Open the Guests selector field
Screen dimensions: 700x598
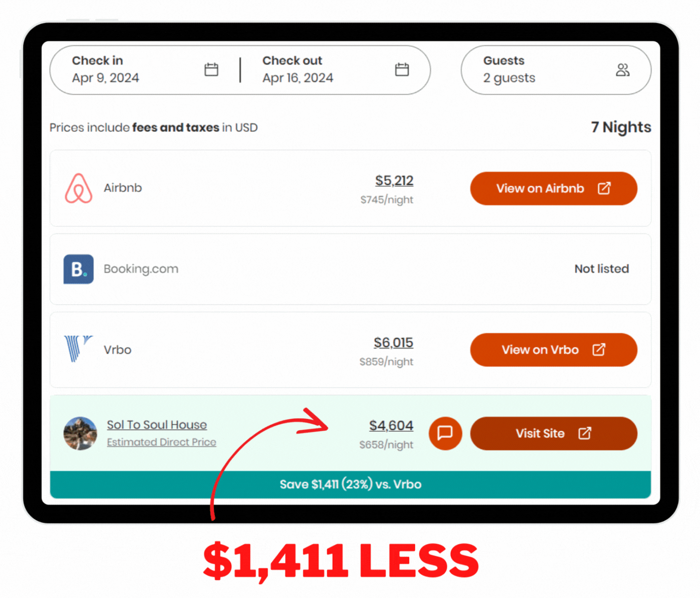556,70
